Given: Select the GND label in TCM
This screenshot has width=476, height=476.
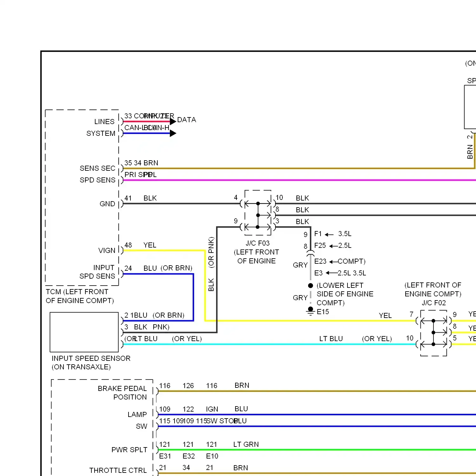Looking at the screenshot, I should 107,204.
